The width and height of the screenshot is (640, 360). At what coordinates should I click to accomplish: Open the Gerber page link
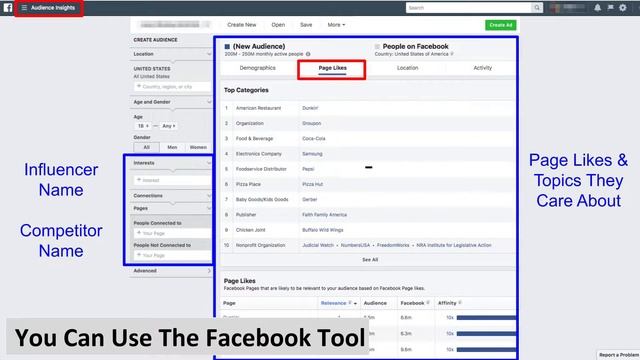pos(309,200)
